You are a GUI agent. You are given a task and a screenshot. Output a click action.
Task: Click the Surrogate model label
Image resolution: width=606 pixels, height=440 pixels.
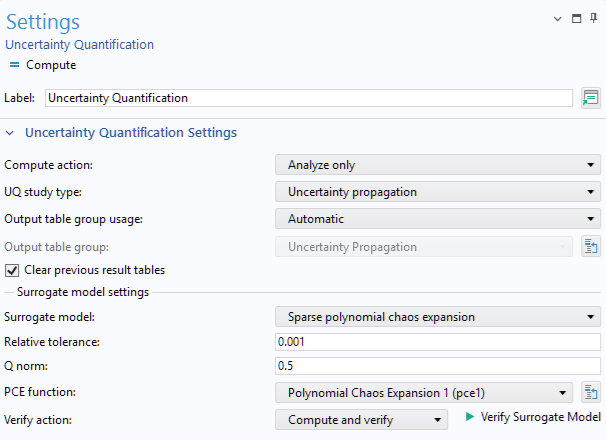coord(49,317)
